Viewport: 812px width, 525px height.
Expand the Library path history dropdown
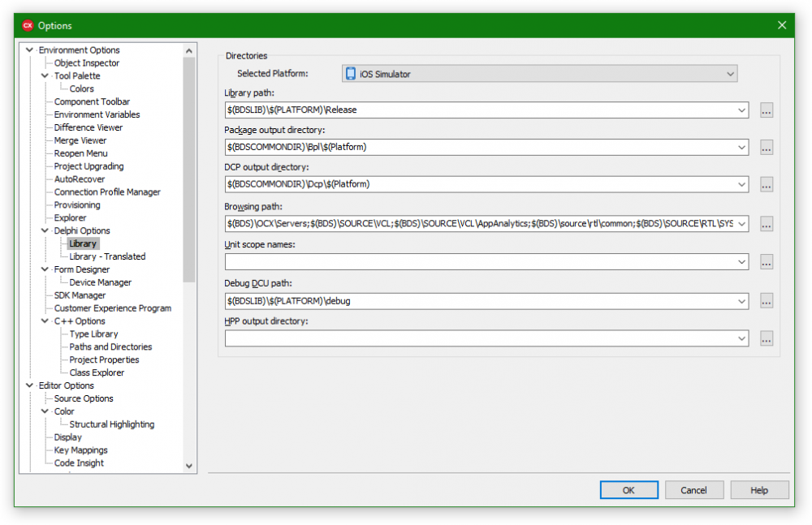click(x=741, y=110)
